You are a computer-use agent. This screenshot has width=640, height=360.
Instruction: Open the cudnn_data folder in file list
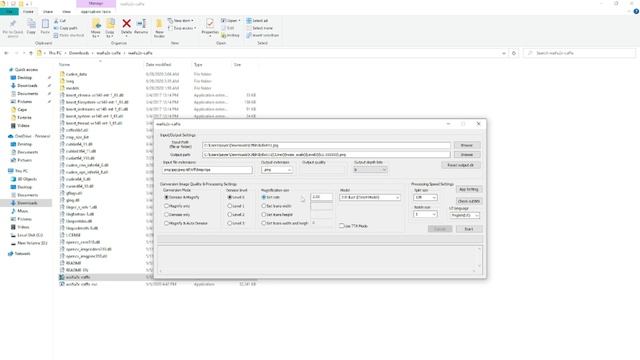[x=76, y=74]
